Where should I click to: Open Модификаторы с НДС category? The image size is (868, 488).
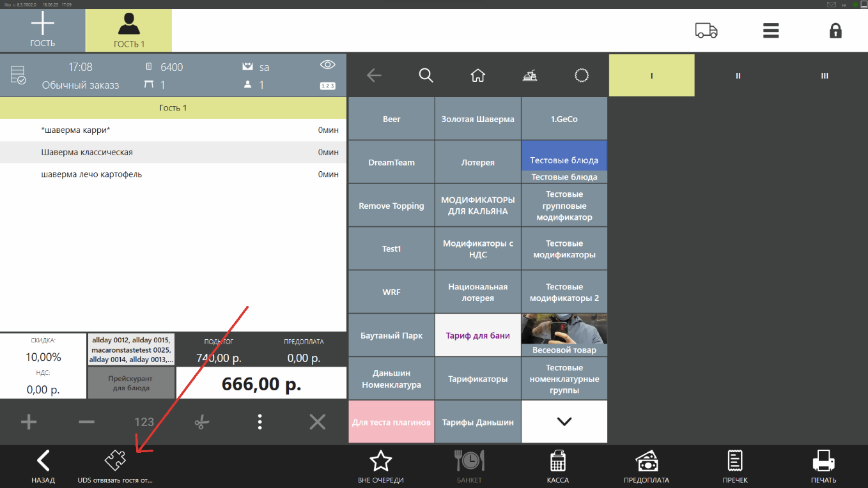click(x=477, y=248)
